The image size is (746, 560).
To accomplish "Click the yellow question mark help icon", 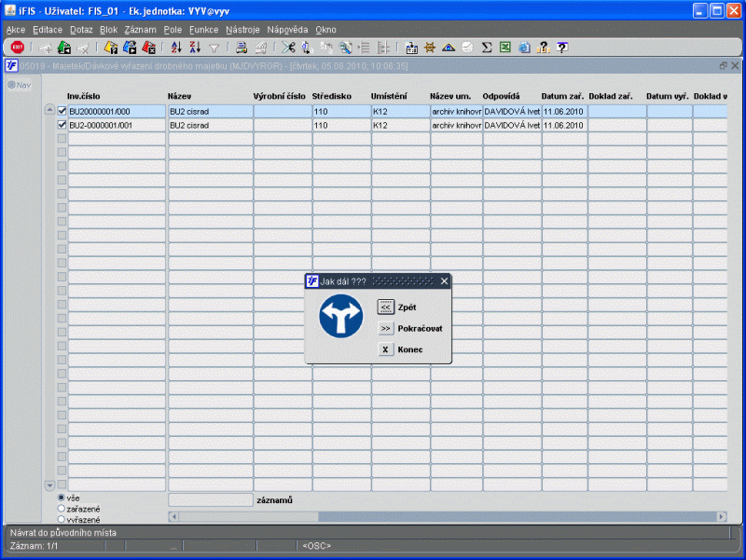I will click(x=543, y=48).
